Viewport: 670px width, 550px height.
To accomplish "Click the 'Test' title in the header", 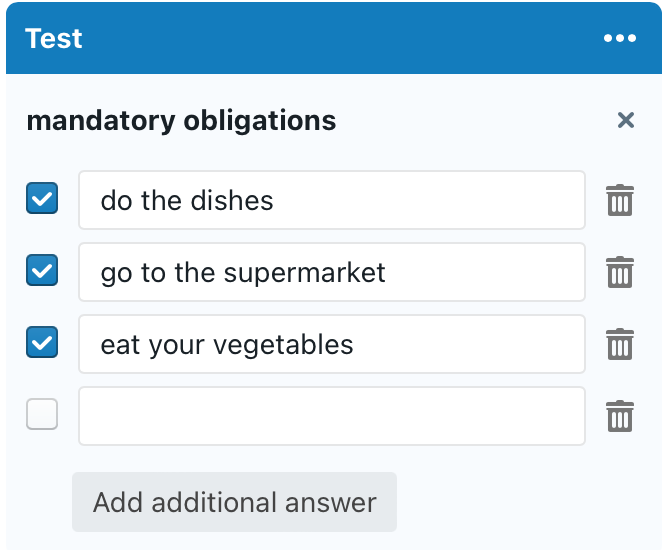I will pyautogui.click(x=54, y=39).
